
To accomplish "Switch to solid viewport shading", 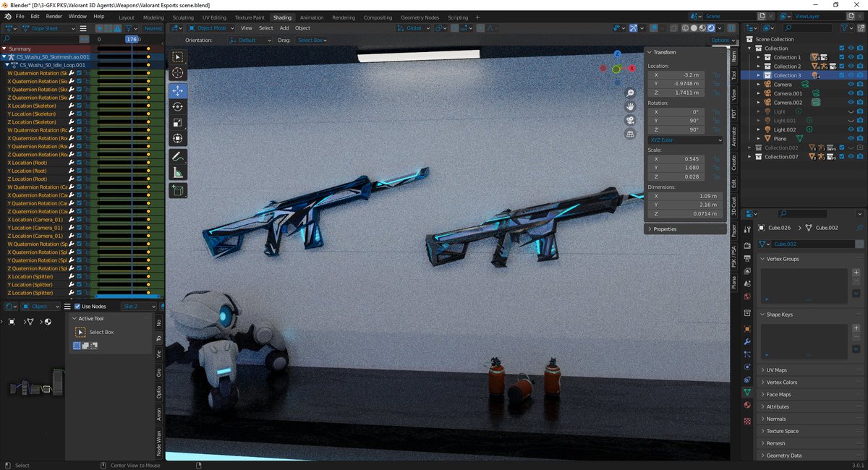I will [693, 28].
